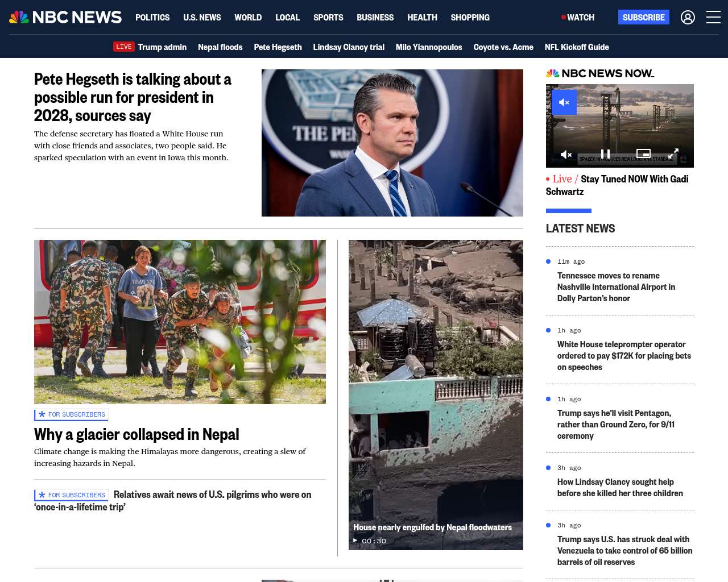This screenshot has height=582, width=728.
Task: Read the story about U.S. pilgrims' relatives
Action: (173, 501)
